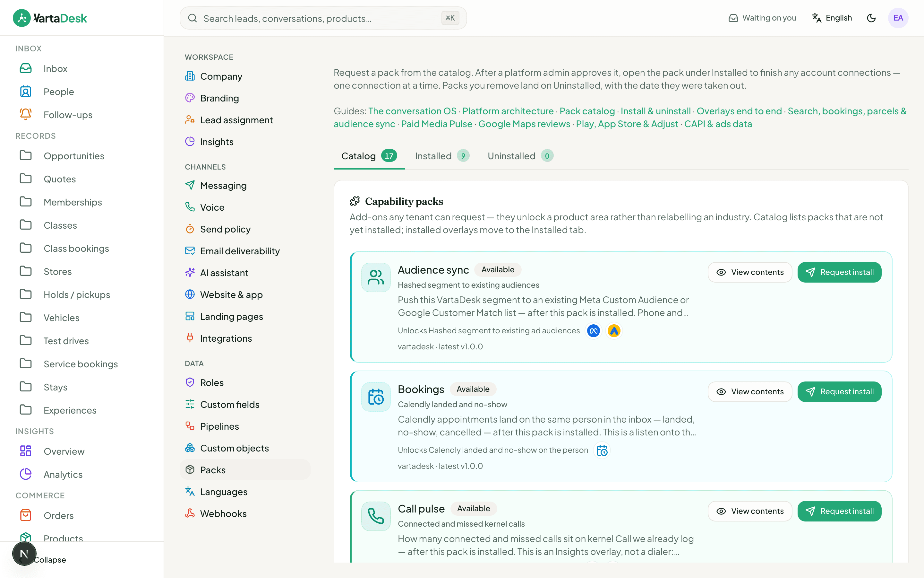
Task: Open CAPI & ads data guide
Action: (718, 124)
